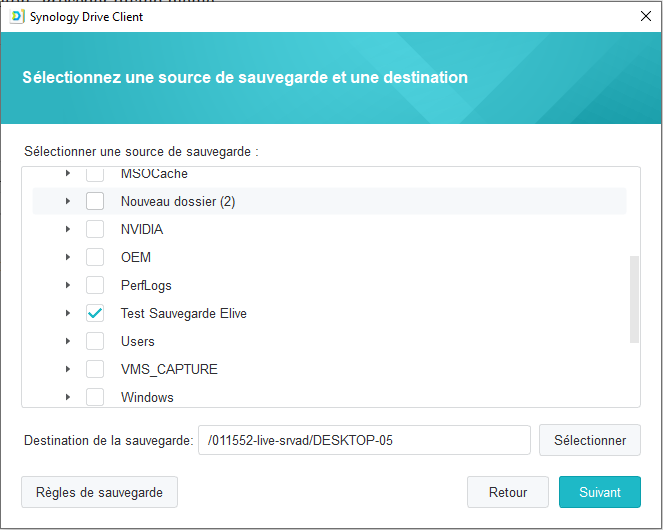Continue with the Suivant button
This screenshot has width=663, height=530.
pos(600,492)
